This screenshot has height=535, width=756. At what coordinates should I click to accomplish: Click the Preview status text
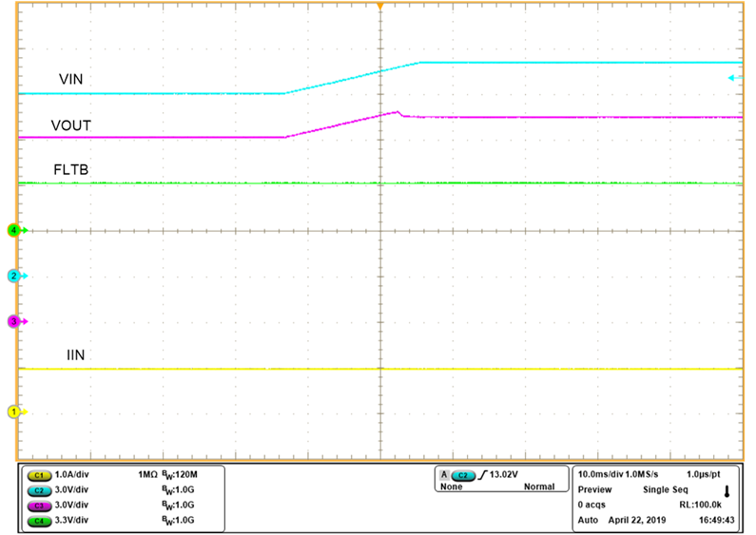click(594, 489)
